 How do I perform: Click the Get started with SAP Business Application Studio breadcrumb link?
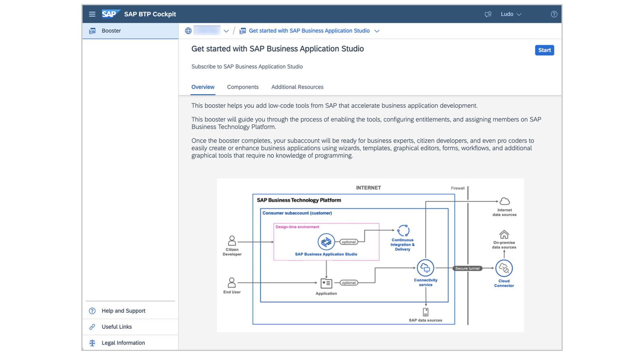[309, 31]
